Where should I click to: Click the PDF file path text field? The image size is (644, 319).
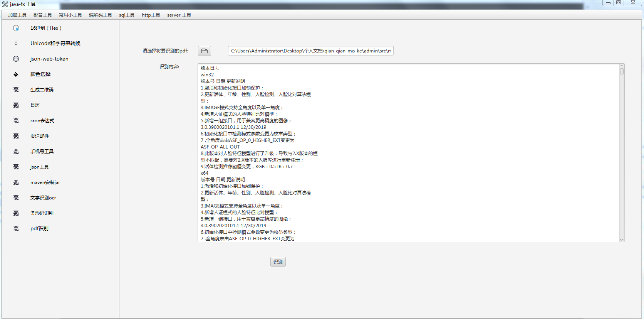click(x=310, y=51)
